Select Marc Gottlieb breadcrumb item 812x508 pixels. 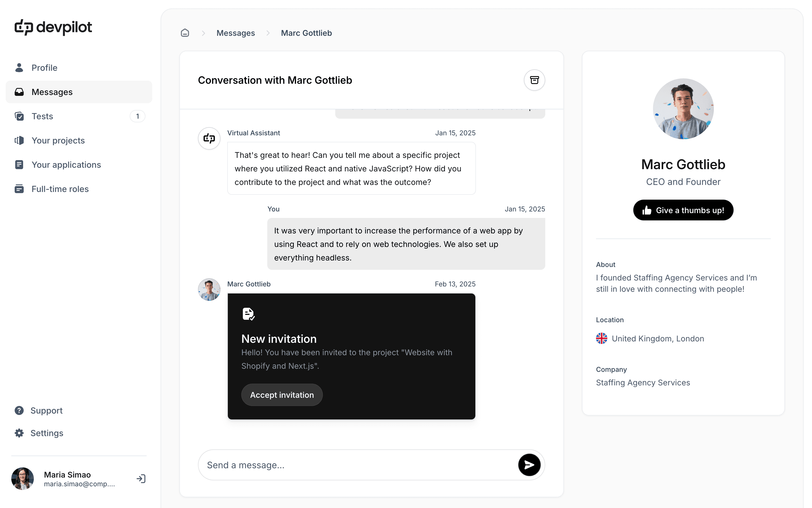pyautogui.click(x=306, y=33)
